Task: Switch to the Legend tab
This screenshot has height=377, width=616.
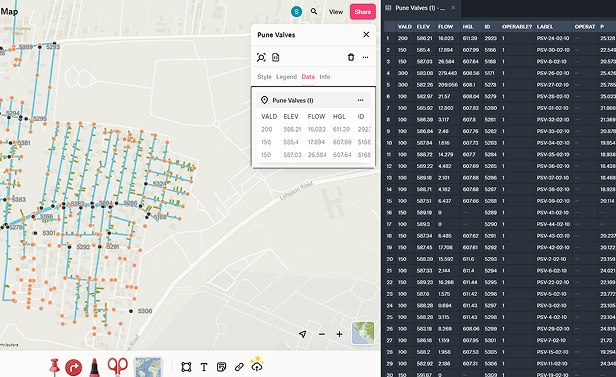Action: tap(286, 77)
